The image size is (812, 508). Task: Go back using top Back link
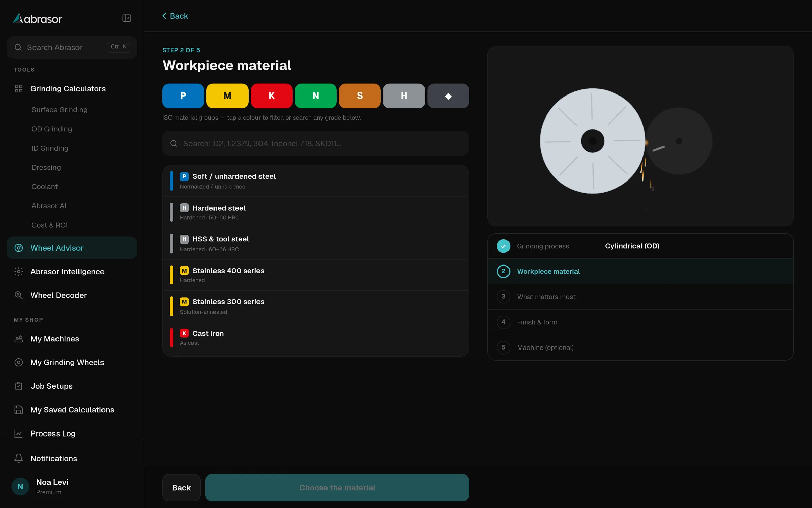pos(175,16)
